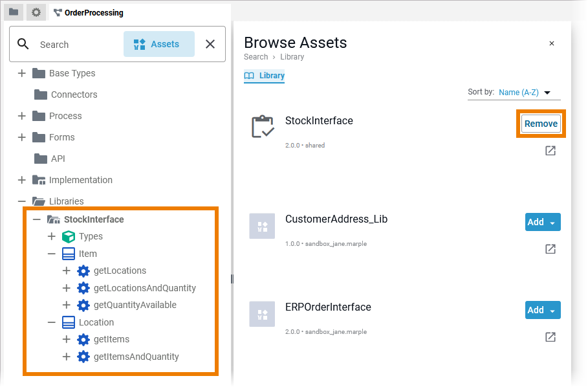Switch to the Library tab
Viewport: 588px width, 387px height.
265,76
